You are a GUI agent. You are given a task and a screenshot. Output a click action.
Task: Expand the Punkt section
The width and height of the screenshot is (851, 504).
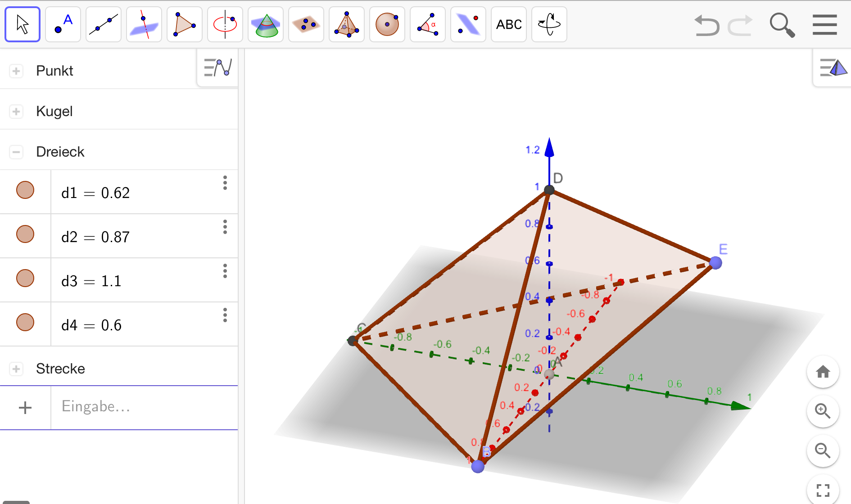16,71
